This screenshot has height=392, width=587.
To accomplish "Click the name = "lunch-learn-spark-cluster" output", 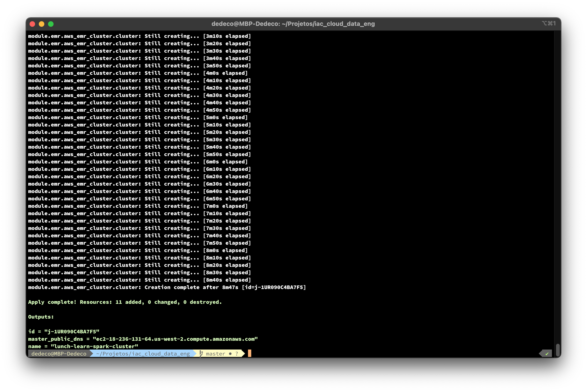I will point(83,346).
